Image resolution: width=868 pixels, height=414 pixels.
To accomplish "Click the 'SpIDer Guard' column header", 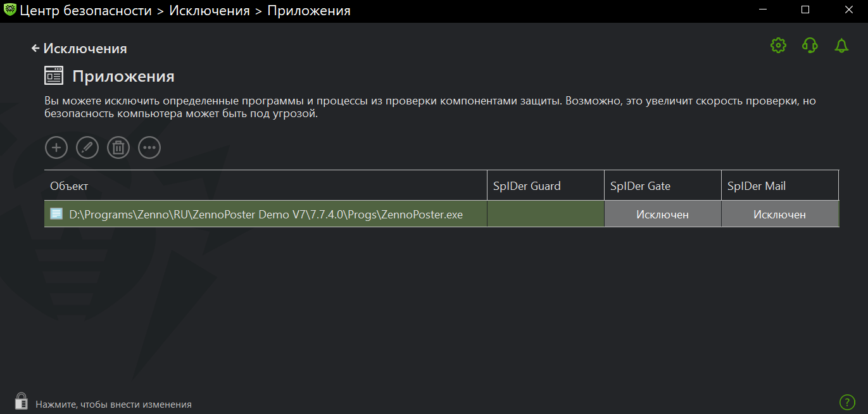I will (527, 186).
